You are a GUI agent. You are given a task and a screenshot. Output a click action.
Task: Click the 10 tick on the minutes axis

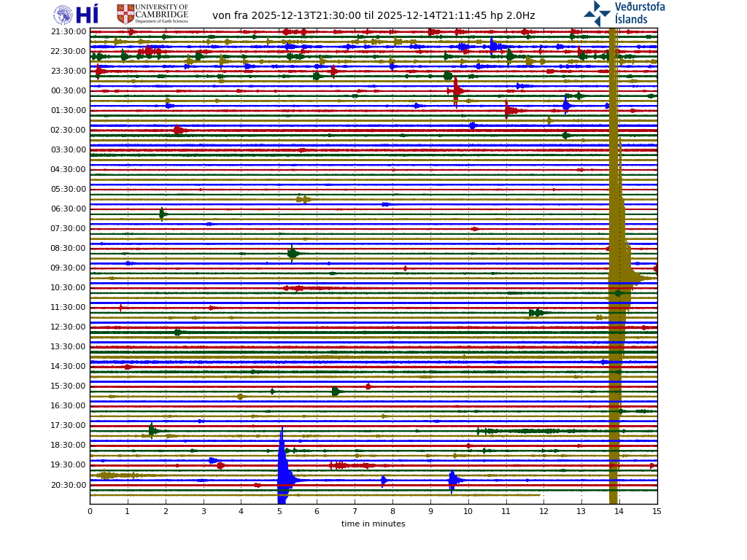(x=468, y=511)
